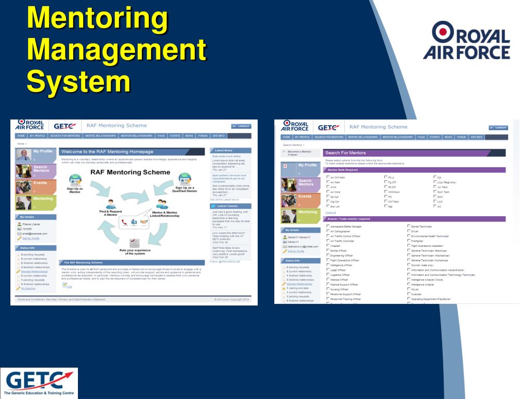Open the Terms and Conditions footer link

[31, 300]
